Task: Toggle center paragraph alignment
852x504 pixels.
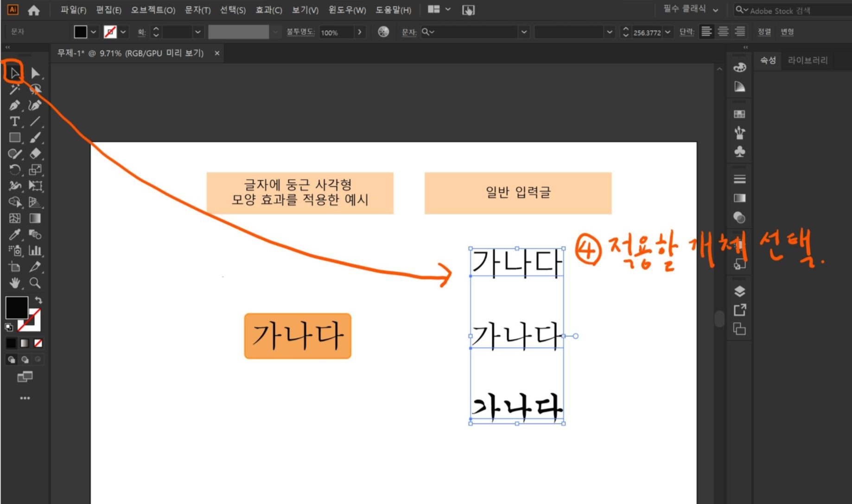Action: pos(723,31)
